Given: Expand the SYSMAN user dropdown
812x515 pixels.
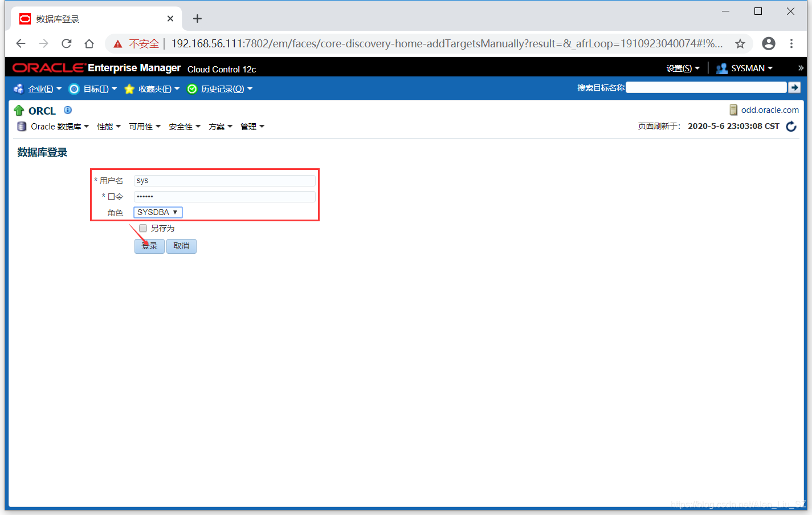Looking at the screenshot, I should point(752,68).
